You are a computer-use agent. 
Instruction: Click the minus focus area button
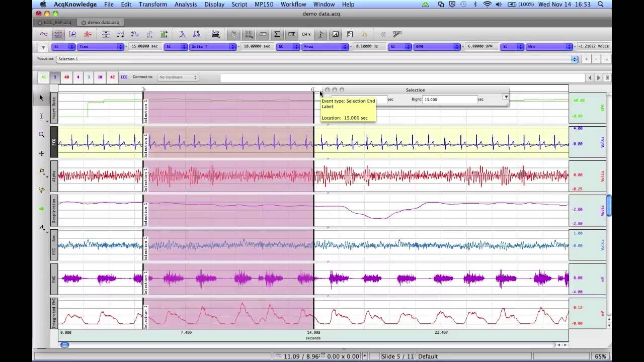[597, 59]
